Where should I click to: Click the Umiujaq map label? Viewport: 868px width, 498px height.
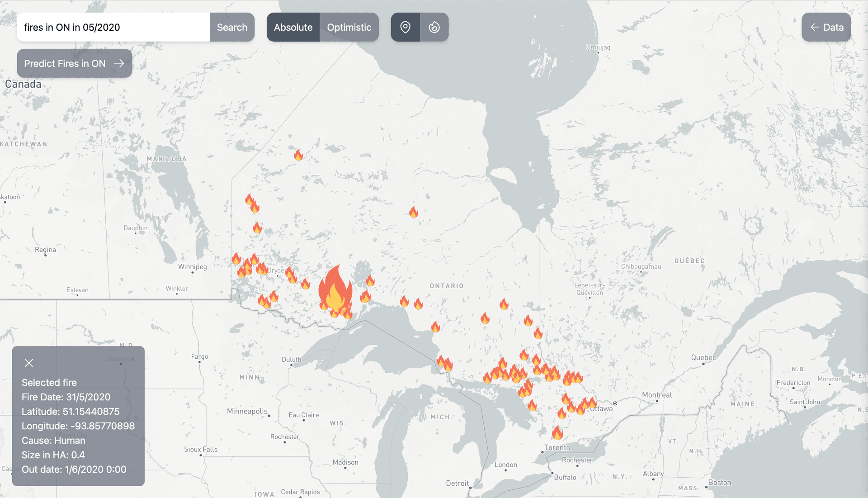[x=598, y=47]
